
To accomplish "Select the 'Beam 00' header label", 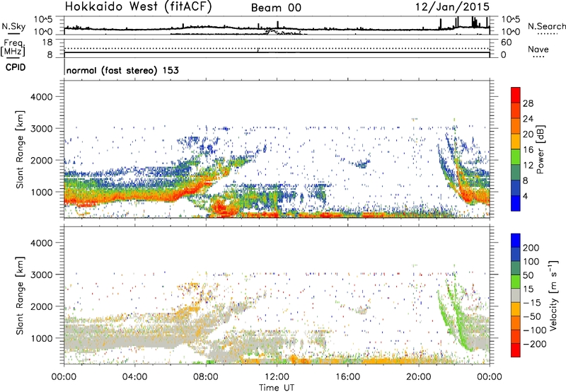I will (x=276, y=8).
